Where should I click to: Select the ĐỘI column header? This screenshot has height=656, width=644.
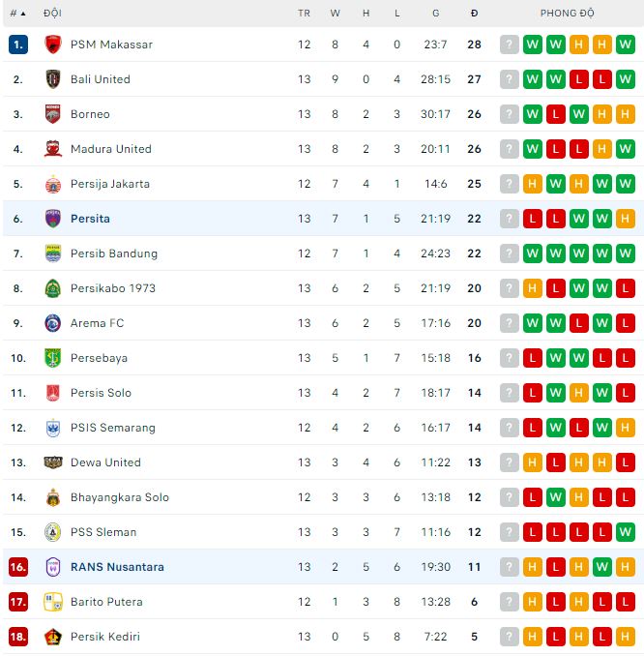(x=52, y=13)
